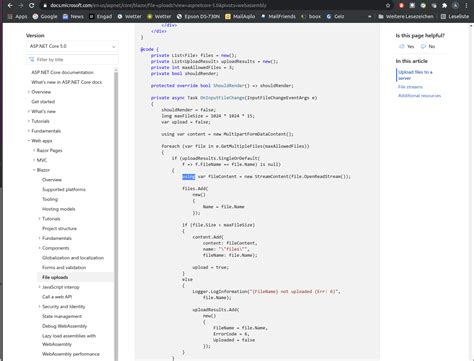Go back using the browser back arrow
The image size is (474, 361).
click(10, 5)
